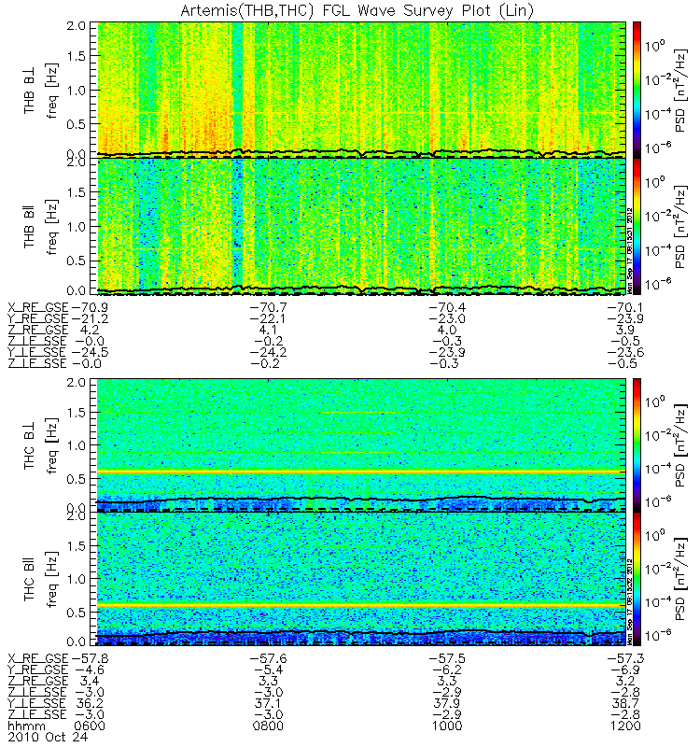Click the X_RE_GSE value '-70.1'
Screen dimensions: 700x747
(624, 307)
